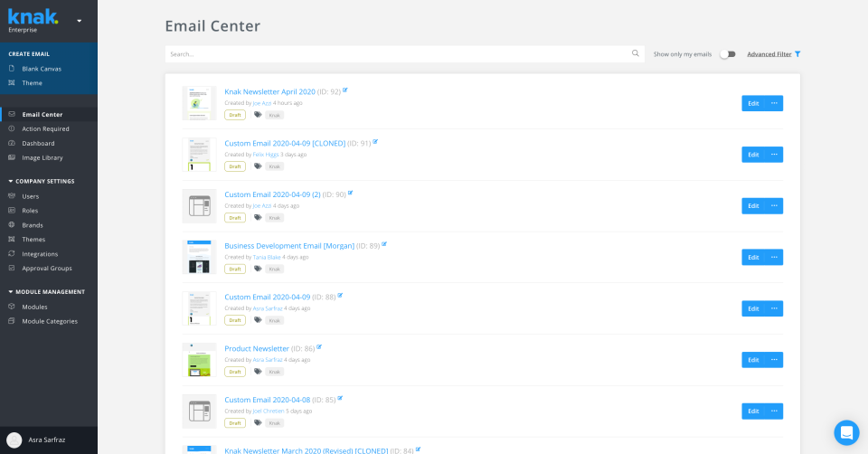Open the chat support bubble

tap(846, 432)
